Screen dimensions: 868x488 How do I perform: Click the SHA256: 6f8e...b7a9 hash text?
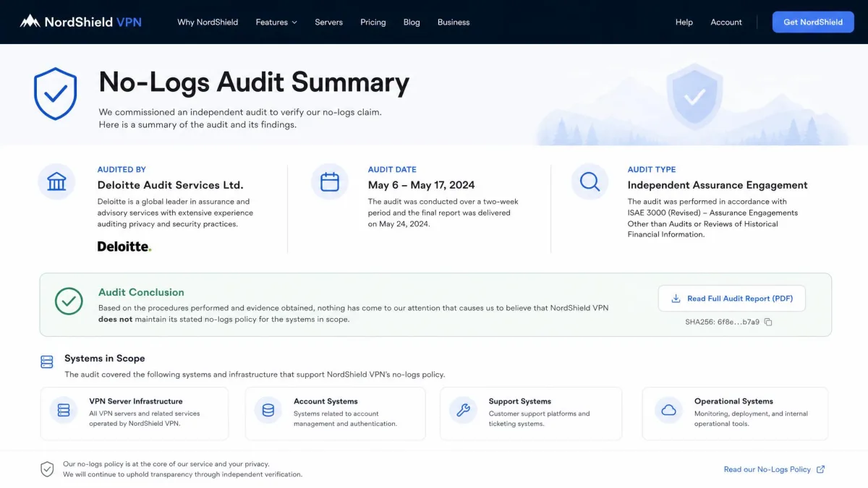[x=723, y=322]
